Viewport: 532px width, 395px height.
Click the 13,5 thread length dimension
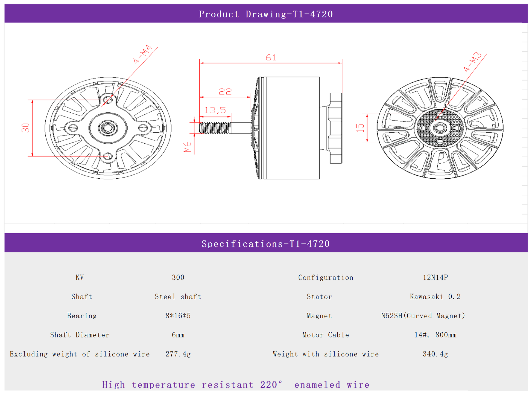[x=215, y=110]
